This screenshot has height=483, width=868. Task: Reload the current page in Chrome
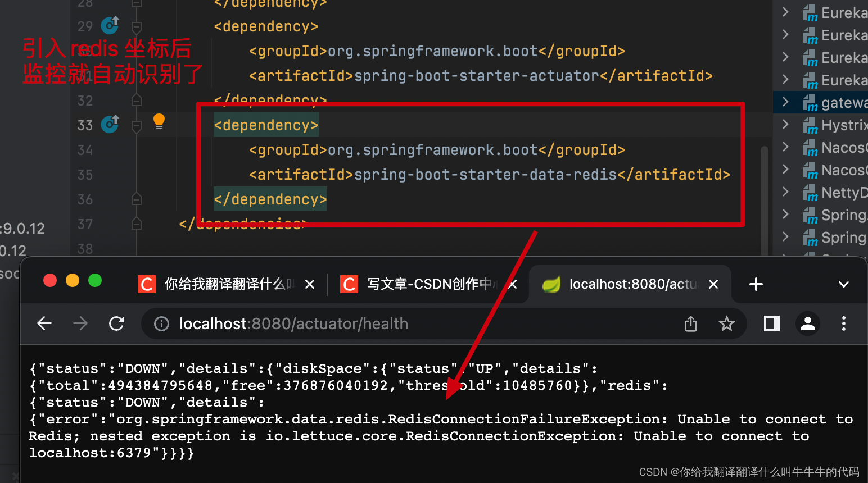coord(117,323)
